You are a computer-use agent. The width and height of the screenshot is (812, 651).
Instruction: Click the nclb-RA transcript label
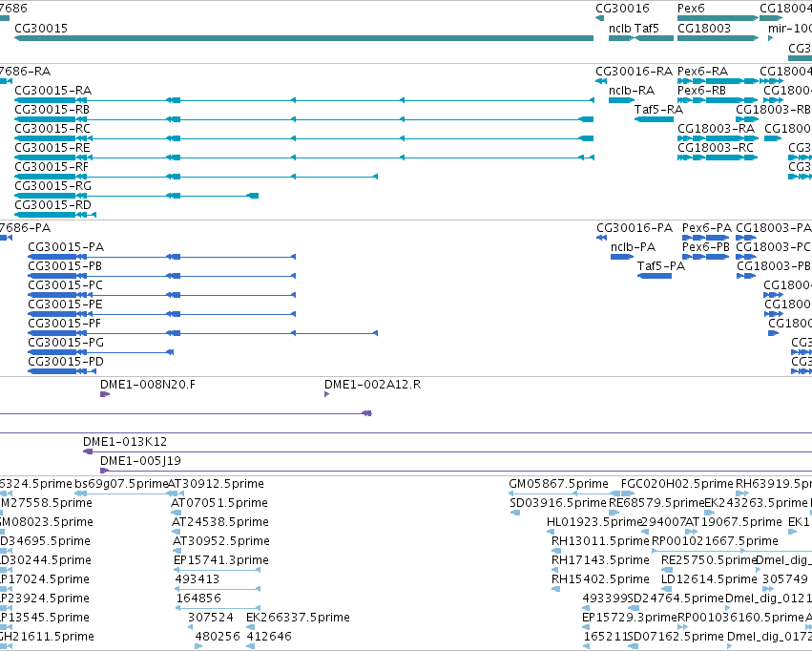tap(632, 91)
